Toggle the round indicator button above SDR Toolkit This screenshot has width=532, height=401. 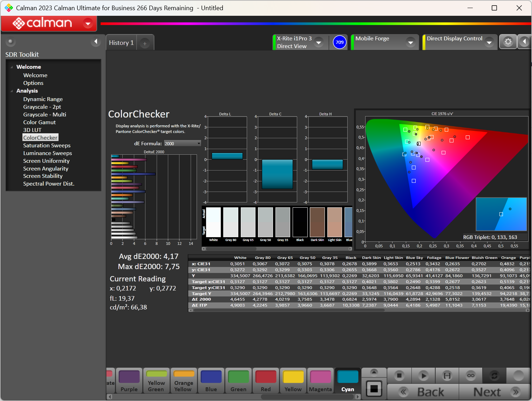click(11, 42)
